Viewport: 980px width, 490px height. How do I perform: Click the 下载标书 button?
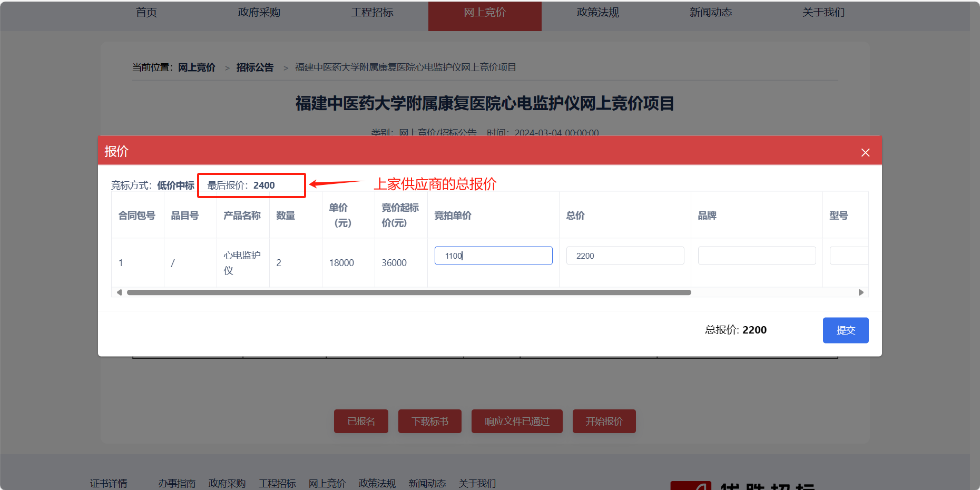429,421
